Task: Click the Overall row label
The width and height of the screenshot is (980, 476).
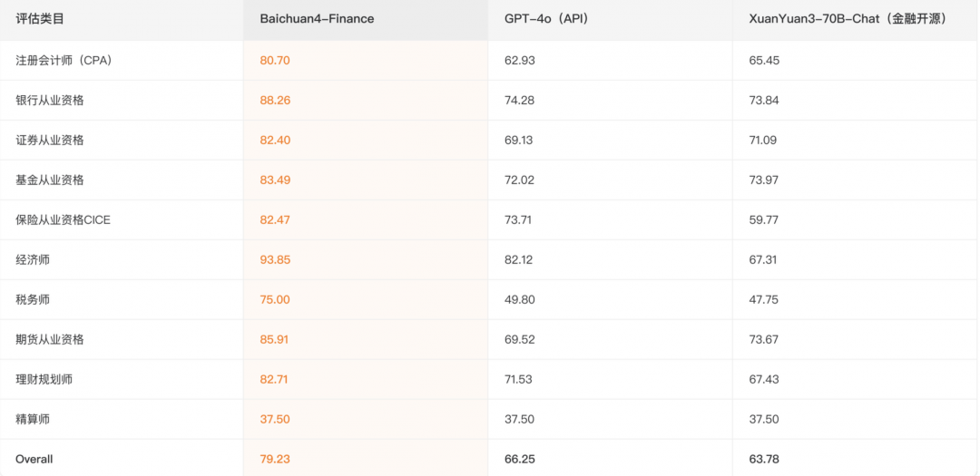Action: click(x=34, y=459)
